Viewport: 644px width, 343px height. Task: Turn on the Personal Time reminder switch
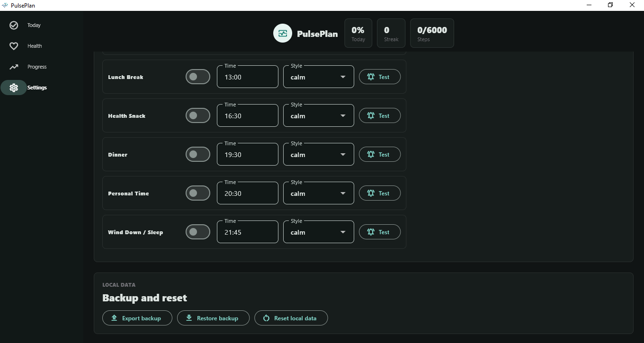point(198,193)
